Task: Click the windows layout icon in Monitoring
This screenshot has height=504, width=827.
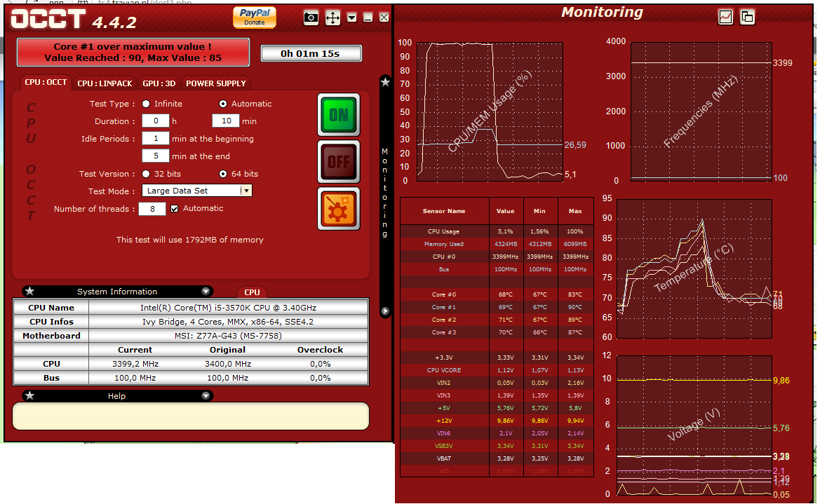Action: [x=747, y=17]
